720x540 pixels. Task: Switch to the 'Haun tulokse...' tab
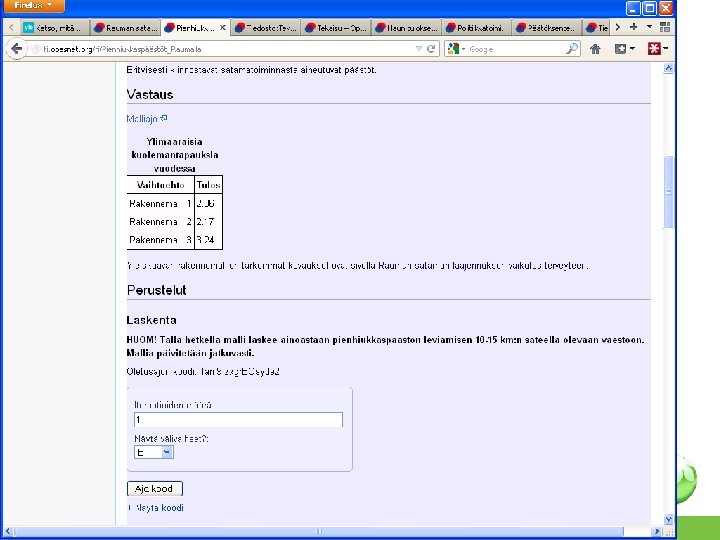click(x=406, y=28)
